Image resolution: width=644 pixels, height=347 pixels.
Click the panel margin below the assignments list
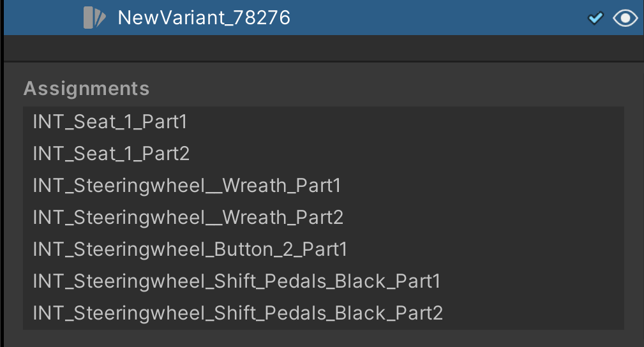click(323, 338)
